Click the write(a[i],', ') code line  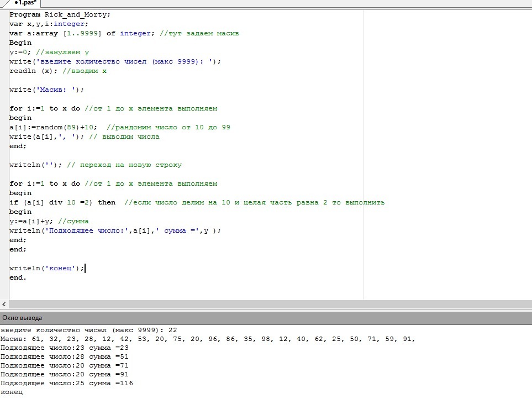(x=85, y=137)
